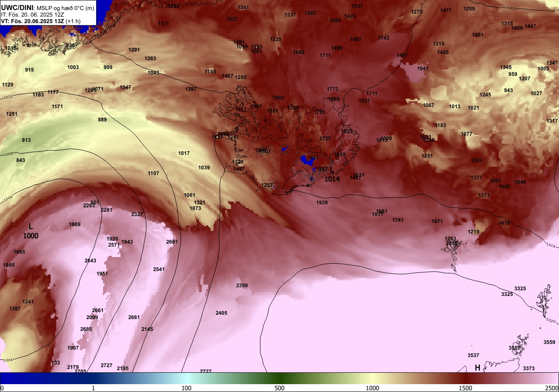Click the L 1000 low-pressure marker
Viewport: 559px width, 392px height.
coord(31,231)
